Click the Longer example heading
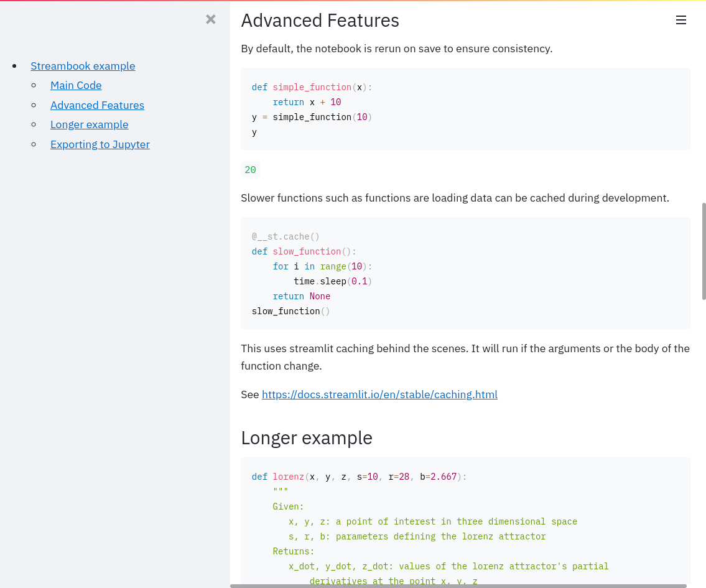This screenshot has width=706, height=588. [x=306, y=438]
